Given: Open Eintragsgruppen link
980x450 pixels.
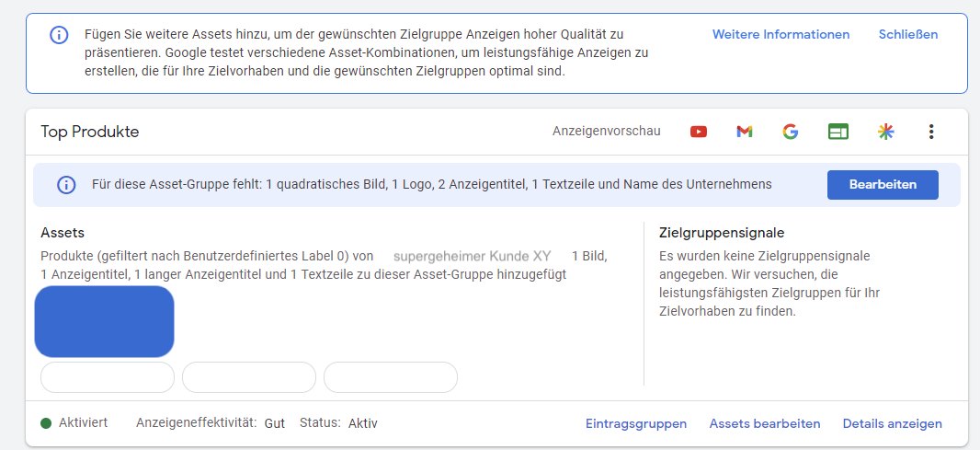Looking at the screenshot, I should point(635,423).
